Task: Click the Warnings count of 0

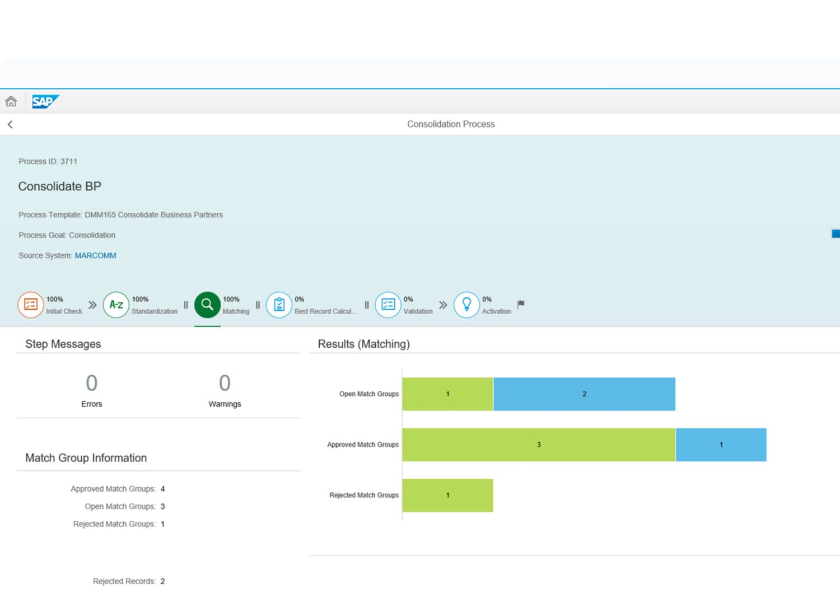Action: coord(225,384)
